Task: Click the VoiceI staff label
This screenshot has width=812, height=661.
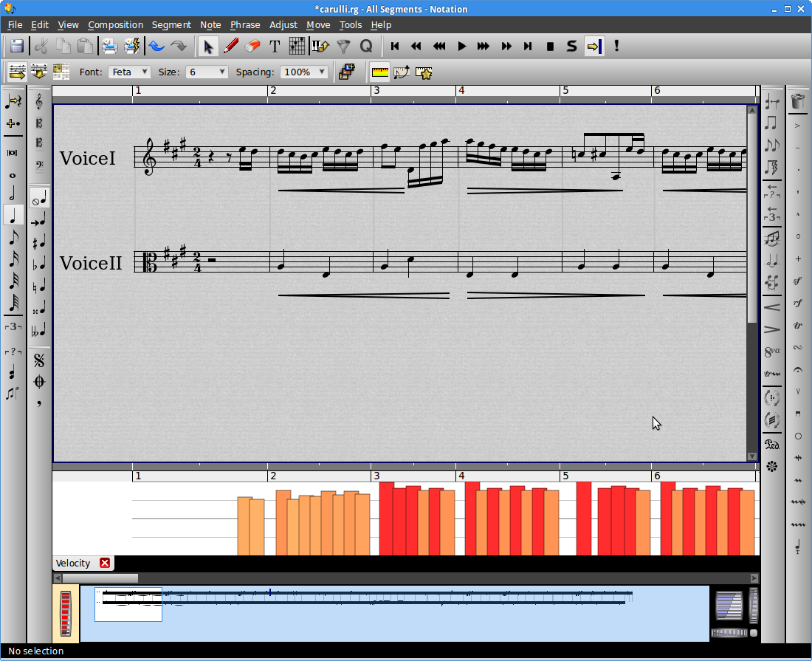Action: pos(88,158)
